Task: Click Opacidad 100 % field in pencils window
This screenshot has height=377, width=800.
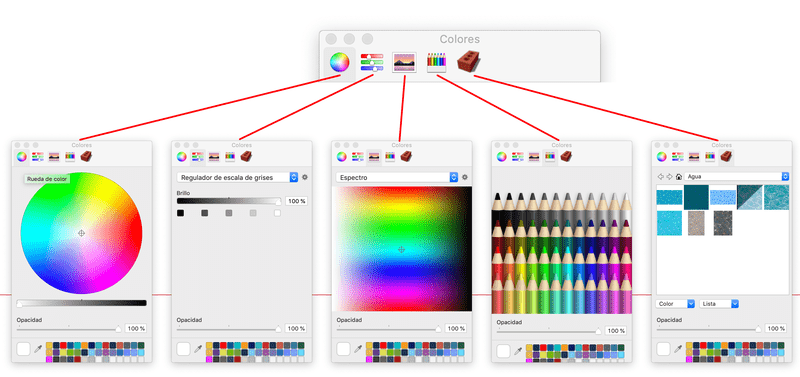Action: click(616, 331)
